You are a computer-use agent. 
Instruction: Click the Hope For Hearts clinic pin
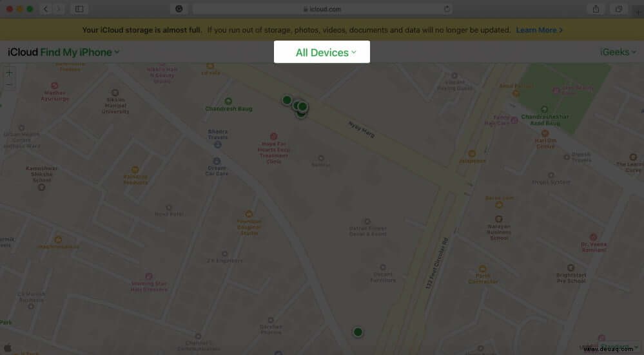273,136
